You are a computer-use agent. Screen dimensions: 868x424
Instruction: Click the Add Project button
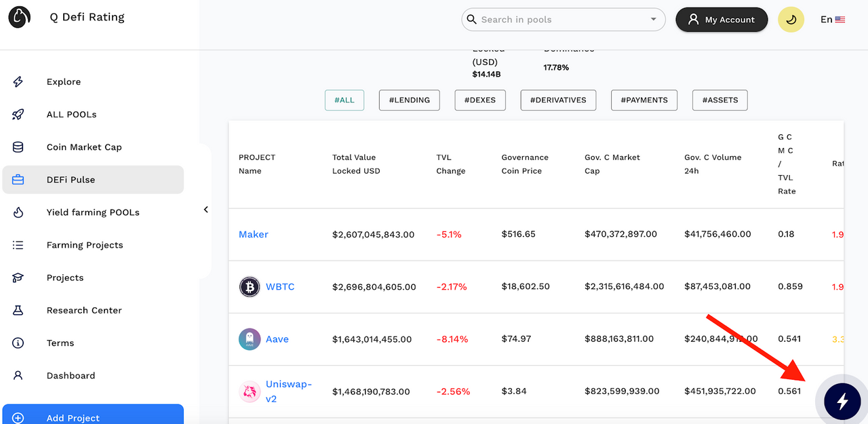click(93, 415)
